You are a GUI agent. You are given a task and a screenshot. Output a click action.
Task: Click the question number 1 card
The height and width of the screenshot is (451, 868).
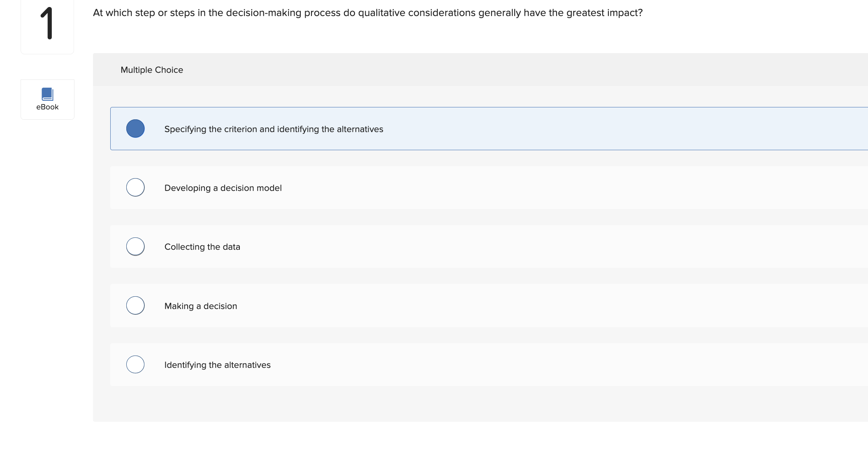[47, 26]
